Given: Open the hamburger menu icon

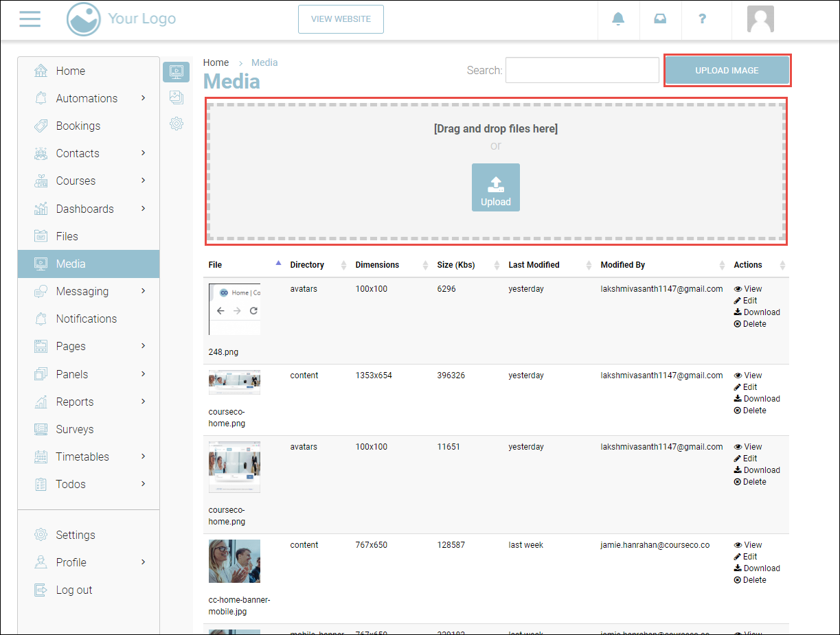Looking at the screenshot, I should pyautogui.click(x=30, y=19).
